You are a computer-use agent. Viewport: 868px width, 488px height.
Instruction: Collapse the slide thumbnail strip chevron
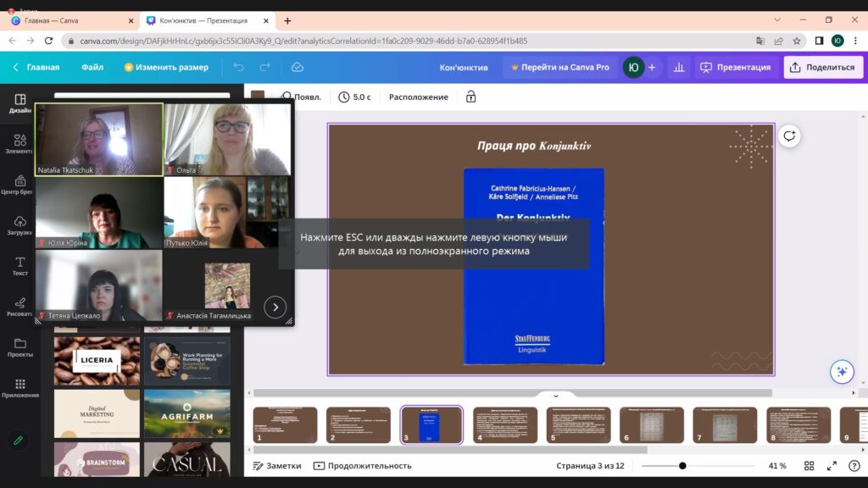pyautogui.click(x=556, y=396)
